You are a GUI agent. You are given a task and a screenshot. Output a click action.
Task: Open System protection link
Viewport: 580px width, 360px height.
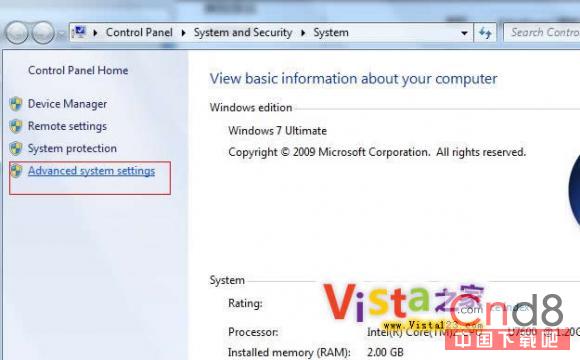[x=72, y=148]
